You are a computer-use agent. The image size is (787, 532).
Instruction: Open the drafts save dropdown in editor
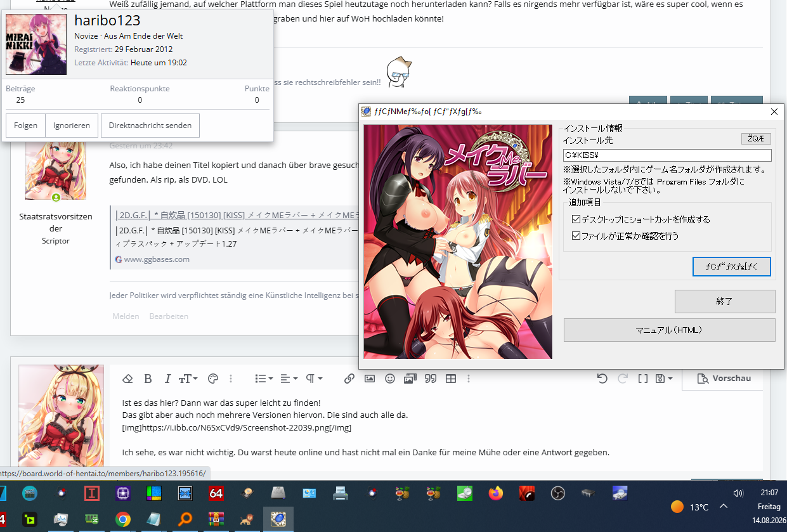[x=664, y=379]
